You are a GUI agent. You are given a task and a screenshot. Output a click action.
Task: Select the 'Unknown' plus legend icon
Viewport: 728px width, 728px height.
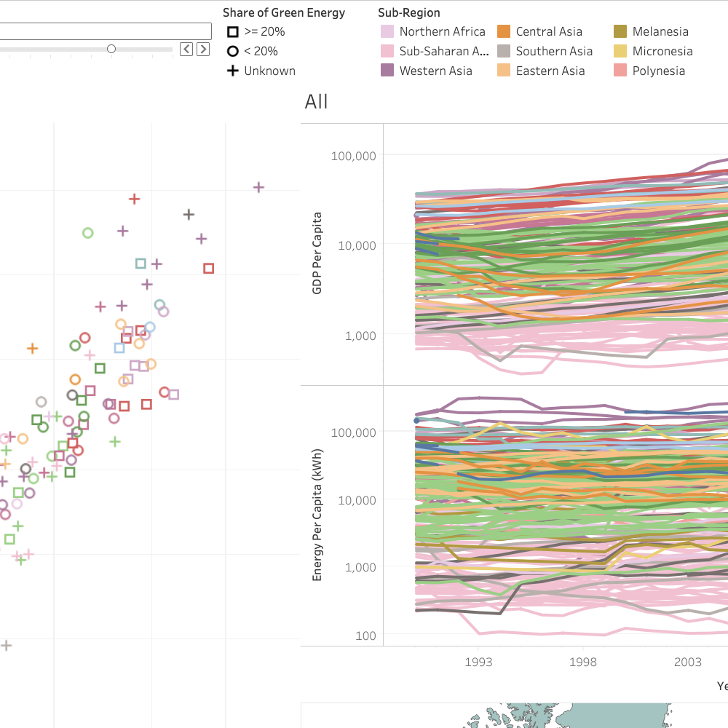[x=233, y=71]
